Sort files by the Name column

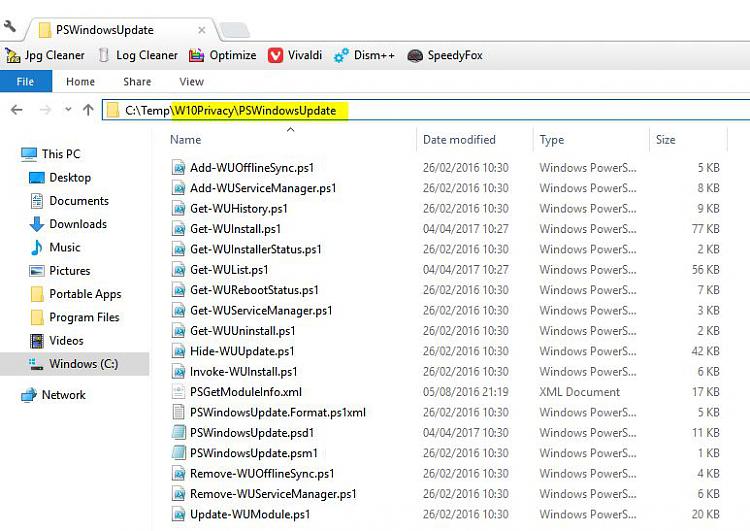coord(186,140)
